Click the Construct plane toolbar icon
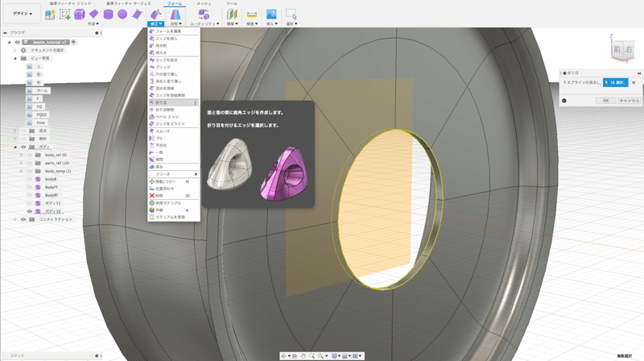Viewport: 644px width, 361px height. pyautogui.click(x=232, y=15)
